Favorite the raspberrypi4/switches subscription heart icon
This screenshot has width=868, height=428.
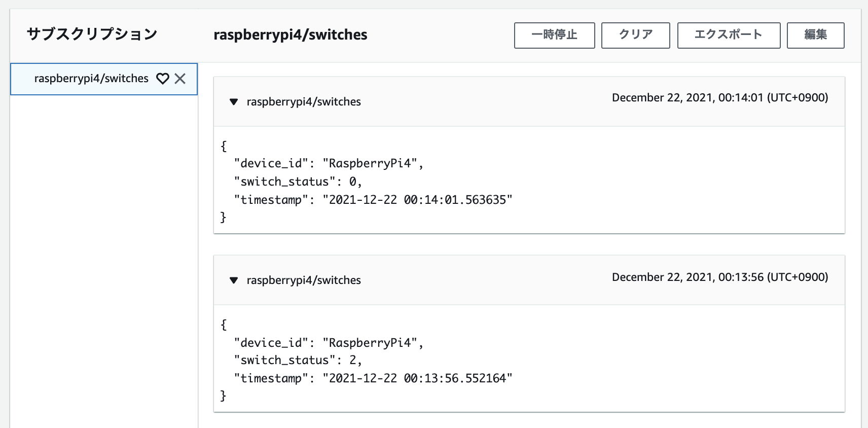point(162,79)
